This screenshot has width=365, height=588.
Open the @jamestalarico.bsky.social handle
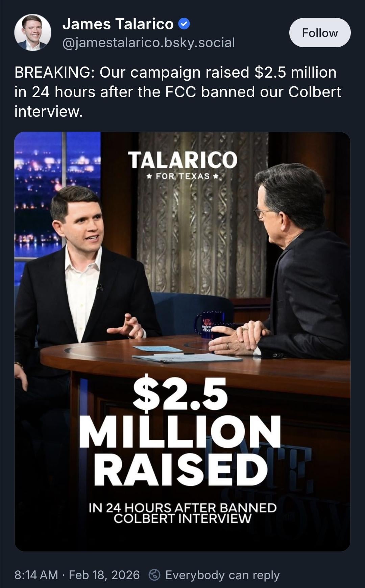pyautogui.click(x=148, y=43)
